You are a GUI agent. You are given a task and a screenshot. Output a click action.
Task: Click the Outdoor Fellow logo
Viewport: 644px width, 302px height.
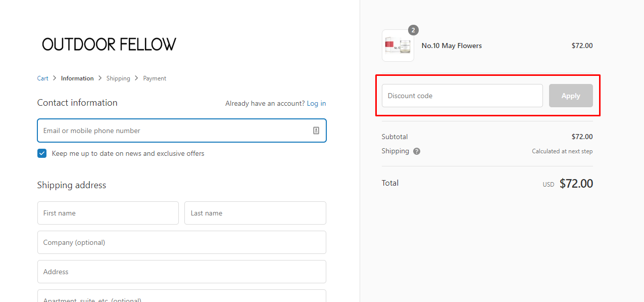(109, 45)
